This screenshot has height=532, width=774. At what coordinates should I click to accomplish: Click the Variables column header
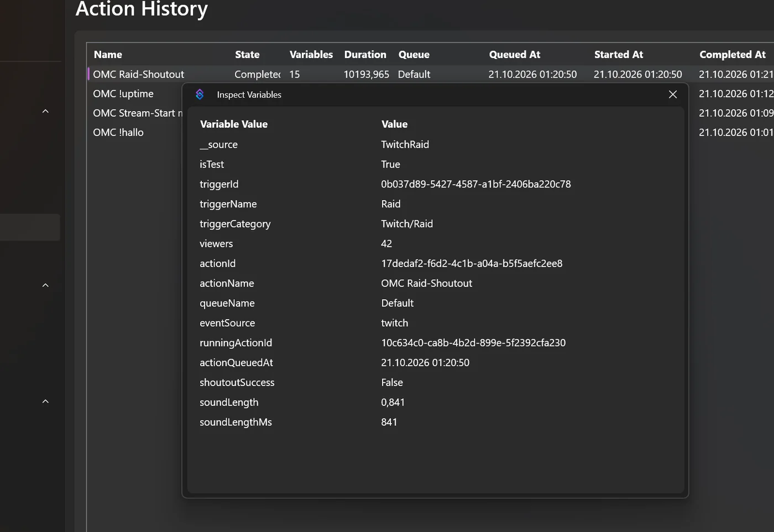(x=311, y=54)
